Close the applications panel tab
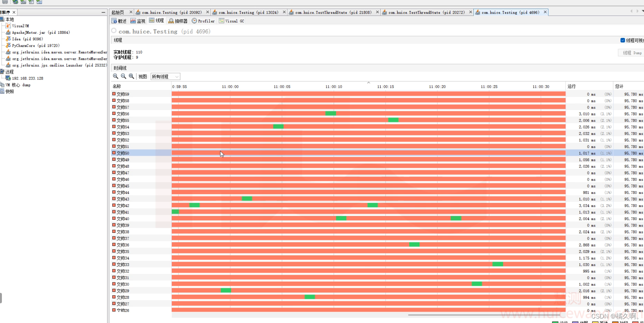 (14, 12)
